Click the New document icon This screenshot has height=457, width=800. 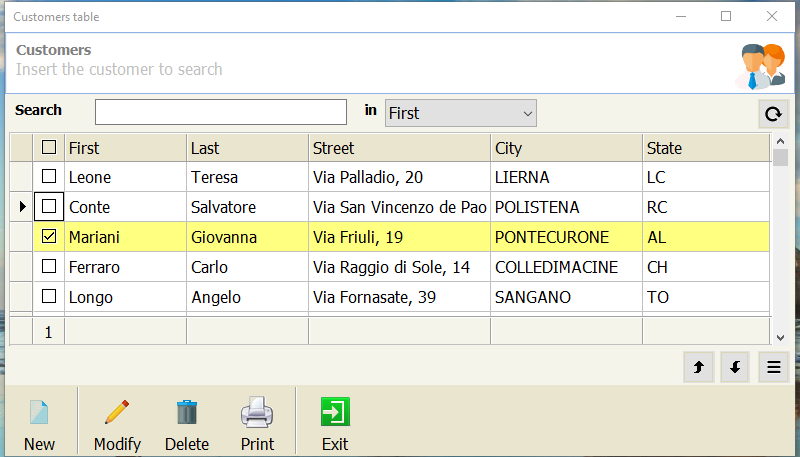[x=39, y=412]
